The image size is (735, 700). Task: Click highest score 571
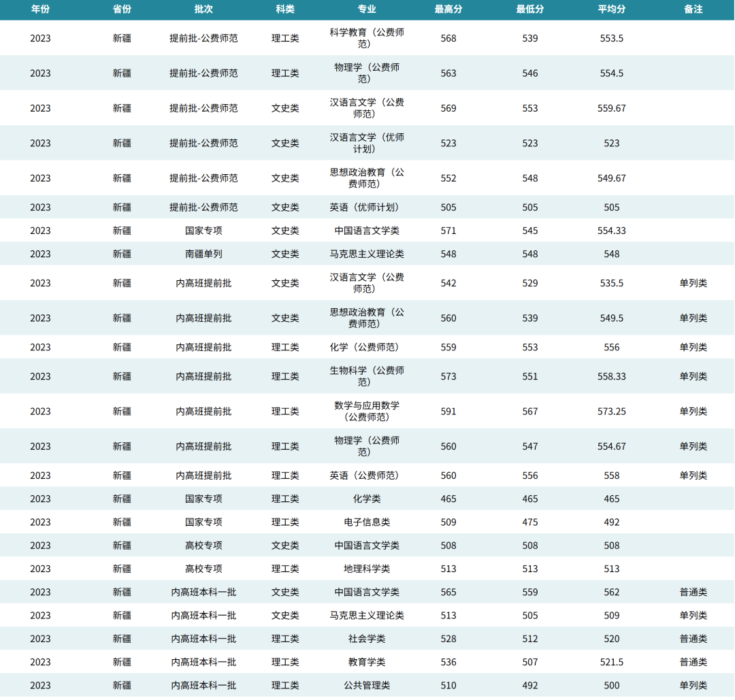tap(448, 231)
